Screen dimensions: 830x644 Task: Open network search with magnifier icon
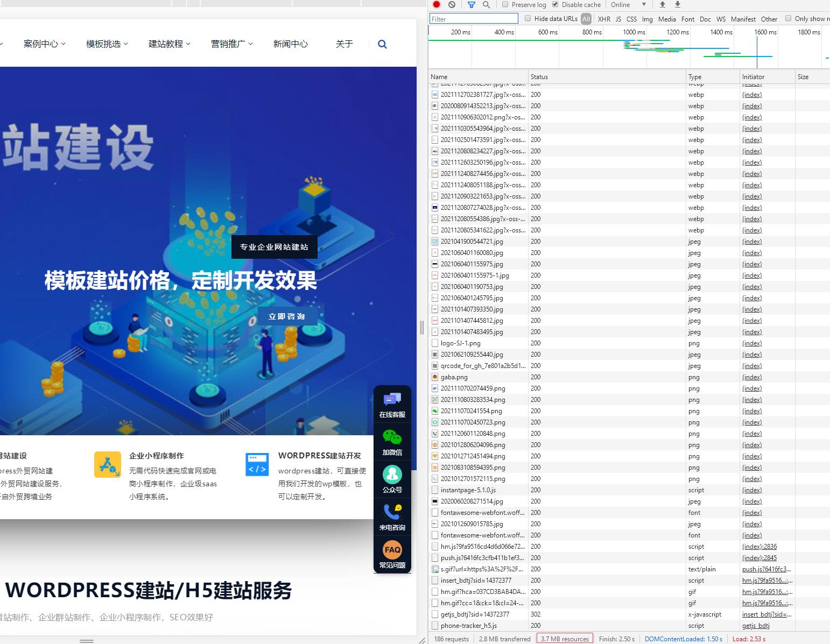486,4
